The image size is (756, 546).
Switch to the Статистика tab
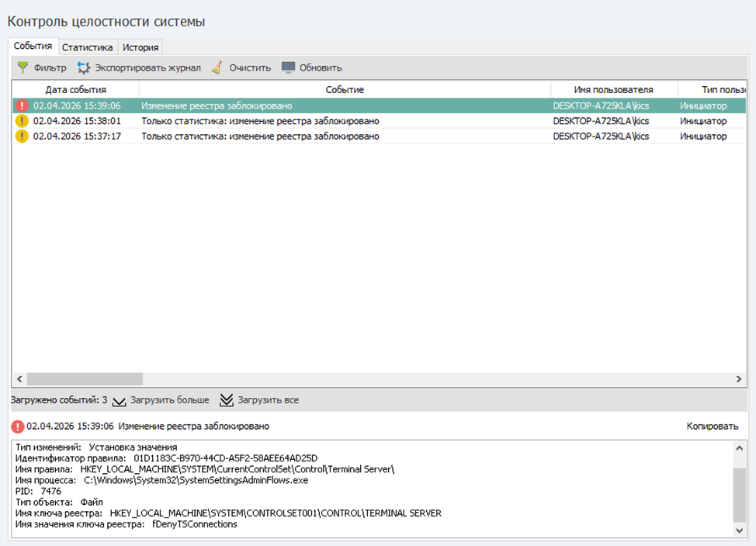(87, 47)
